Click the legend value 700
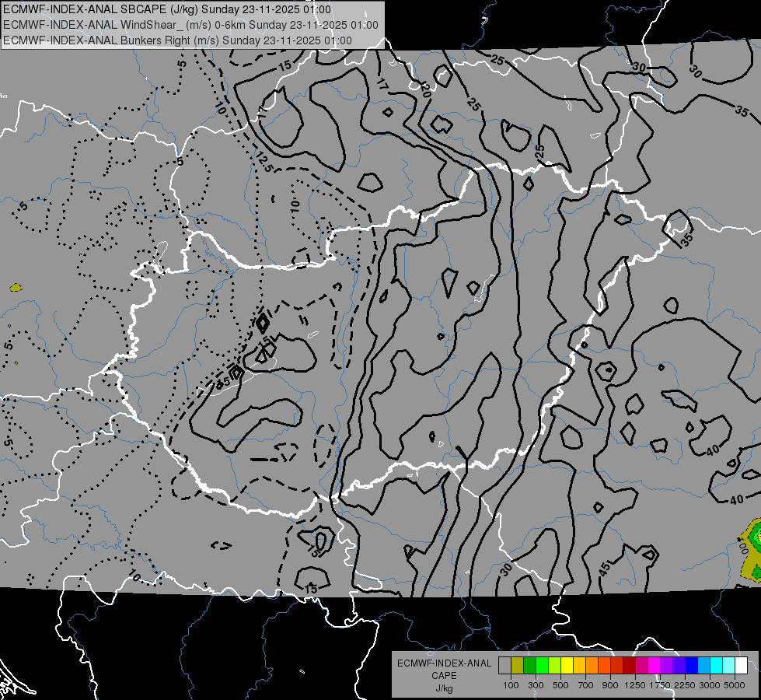Screen dimensions: 761x700 (x=586, y=685)
